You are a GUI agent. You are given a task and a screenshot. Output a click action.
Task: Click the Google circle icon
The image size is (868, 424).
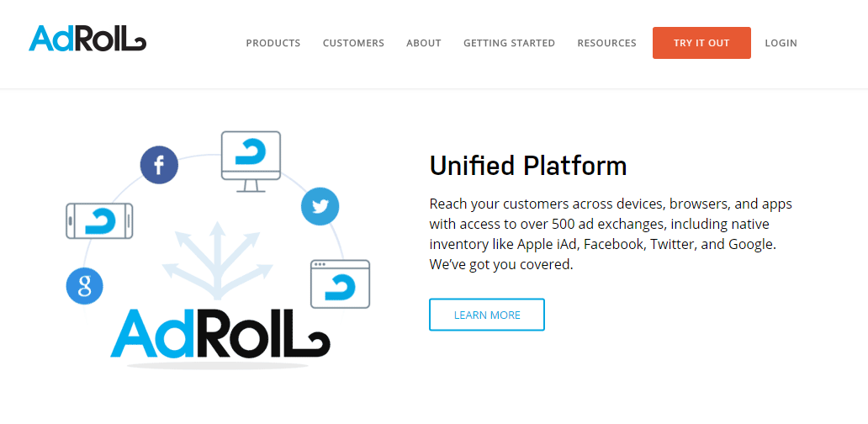[84, 287]
